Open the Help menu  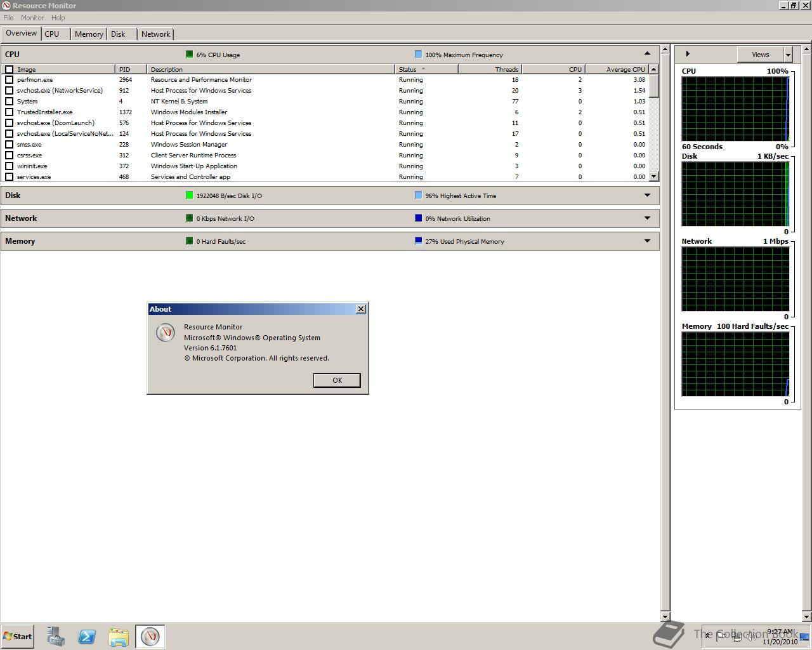pos(58,18)
